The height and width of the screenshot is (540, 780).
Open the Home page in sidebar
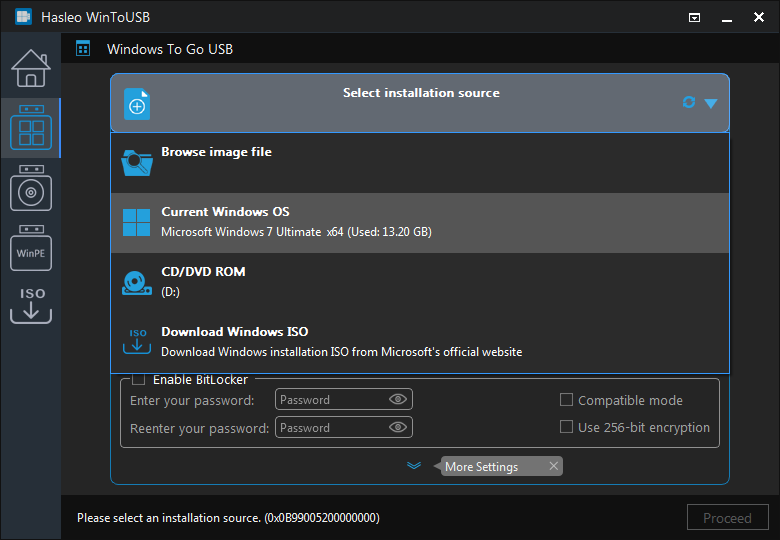(x=31, y=68)
